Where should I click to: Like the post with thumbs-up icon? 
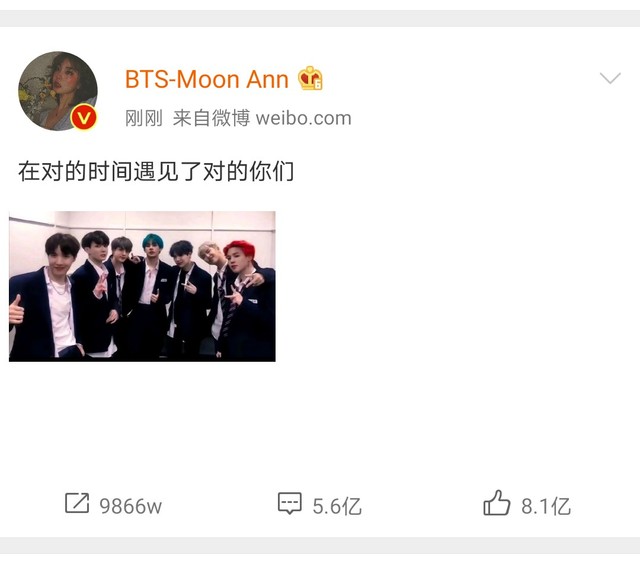[496, 503]
